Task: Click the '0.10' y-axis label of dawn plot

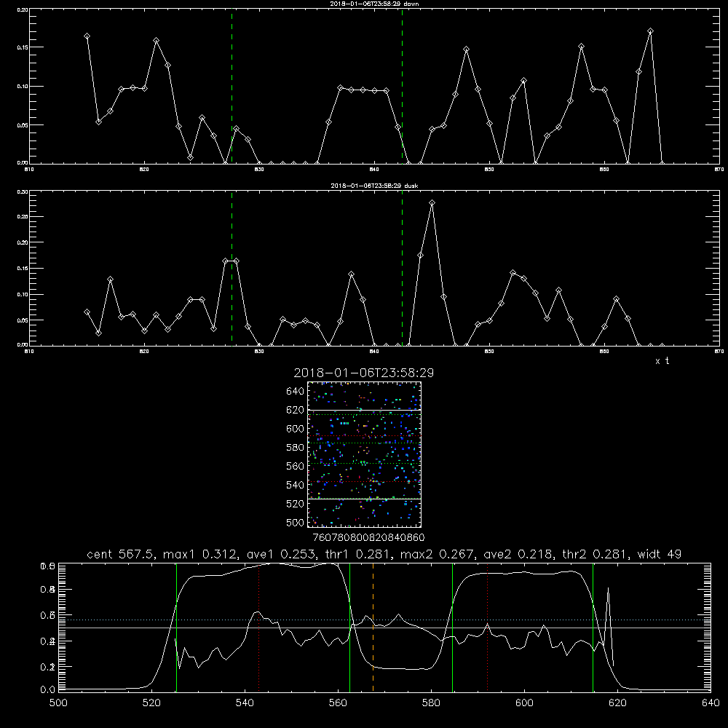Action: point(23,87)
